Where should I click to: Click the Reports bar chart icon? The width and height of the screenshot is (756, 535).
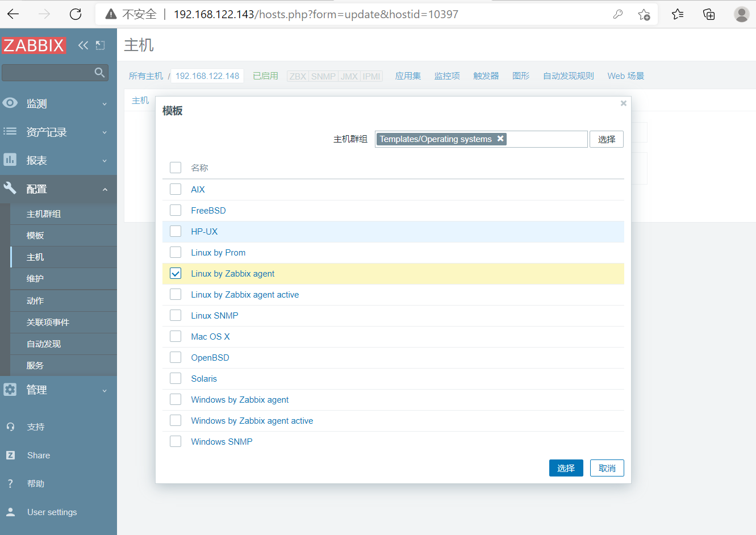[10, 160]
